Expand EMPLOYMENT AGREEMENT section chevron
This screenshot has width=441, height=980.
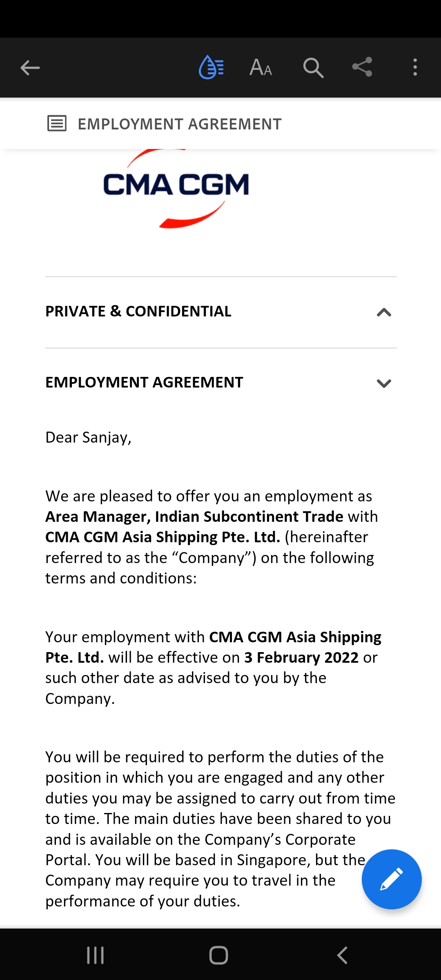pos(384,383)
